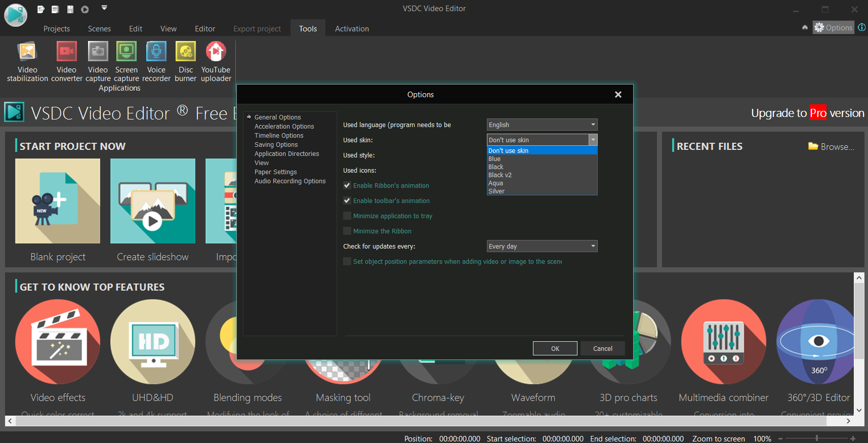Viewport: 868px width, 443px height.
Task: Open Timeline Options category
Action: pyautogui.click(x=279, y=135)
